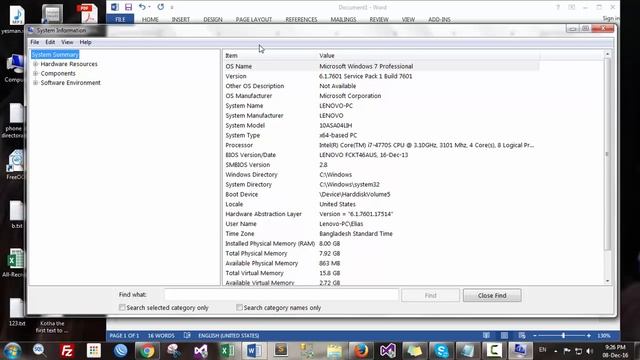Select the 'Time Zone' row
The height and width of the screenshot is (360, 640).
381,233
